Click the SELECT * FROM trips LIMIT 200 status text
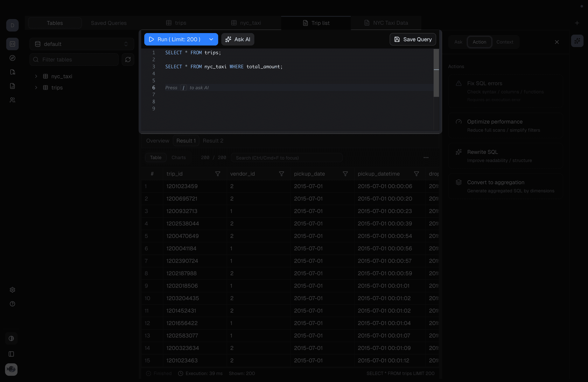The image size is (588, 382). click(401, 373)
